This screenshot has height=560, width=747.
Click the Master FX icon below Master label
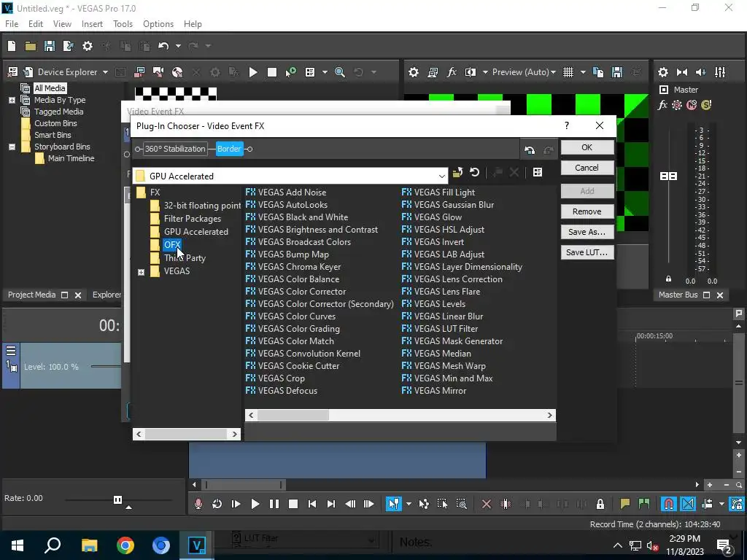pyautogui.click(x=662, y=105)
